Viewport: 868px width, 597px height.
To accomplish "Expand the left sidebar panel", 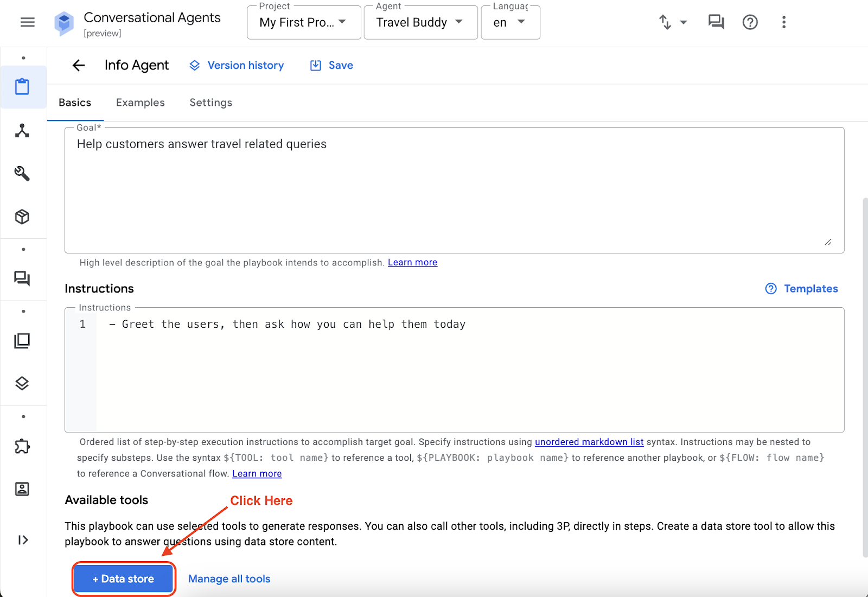I will [23, 540].
